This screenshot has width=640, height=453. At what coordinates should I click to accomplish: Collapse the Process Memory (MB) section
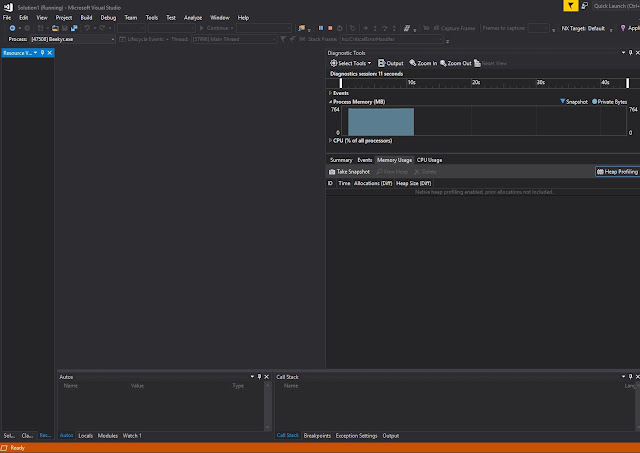(330, 102)
